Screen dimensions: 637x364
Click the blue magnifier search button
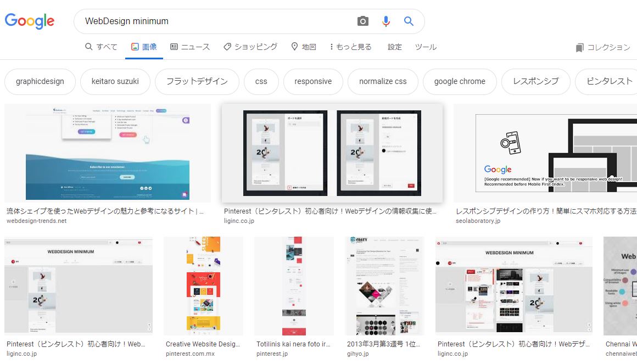(x=409, y=21)
